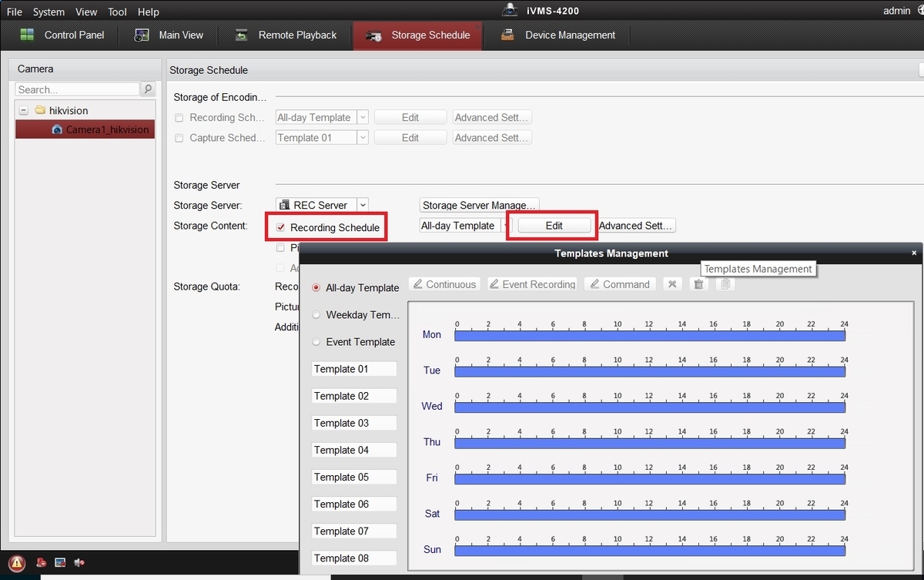The width and height of the screenshot is (924, 580).
Task: Switch to Main View tab
Action: click(x=168, y=35)
